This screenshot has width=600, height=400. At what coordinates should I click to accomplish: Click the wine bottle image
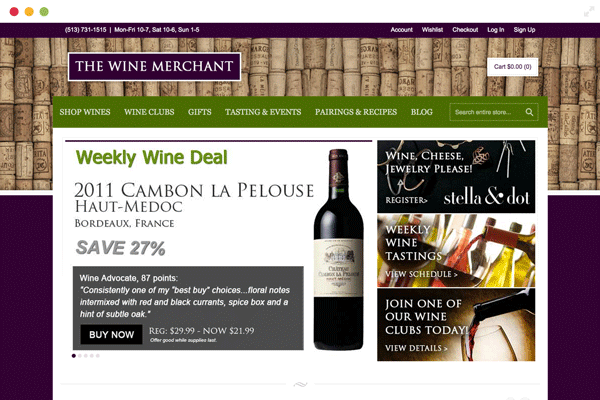[338, 250]
